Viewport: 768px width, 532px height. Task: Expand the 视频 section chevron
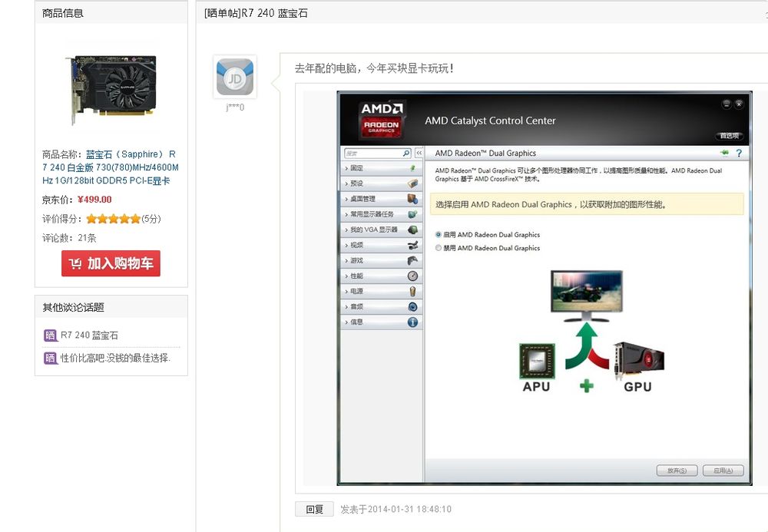click(x=346, y=245)
